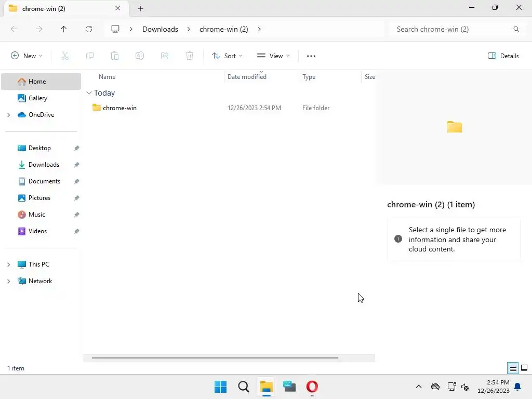532x399 pixels.
Task: Click chevron before Downloads in address bar
Action: (131, 29)
